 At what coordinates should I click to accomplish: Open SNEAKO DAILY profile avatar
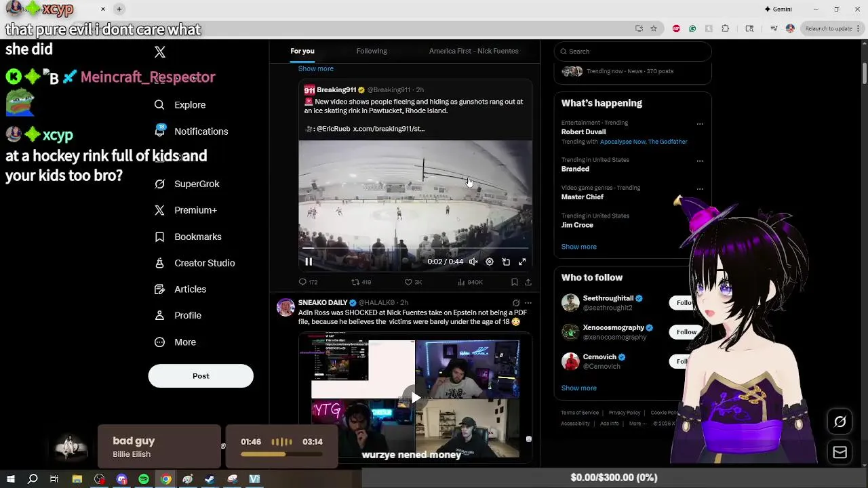[x=285, y=307]
